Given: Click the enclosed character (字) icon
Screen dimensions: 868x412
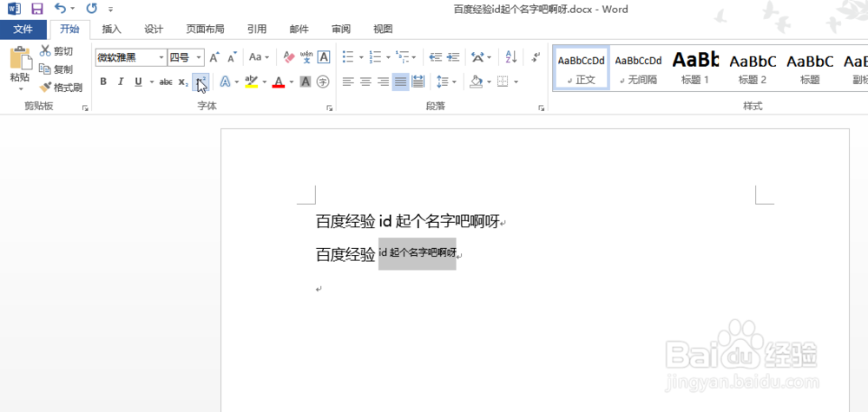Looking at the screenshot, I should click(323, 82).
